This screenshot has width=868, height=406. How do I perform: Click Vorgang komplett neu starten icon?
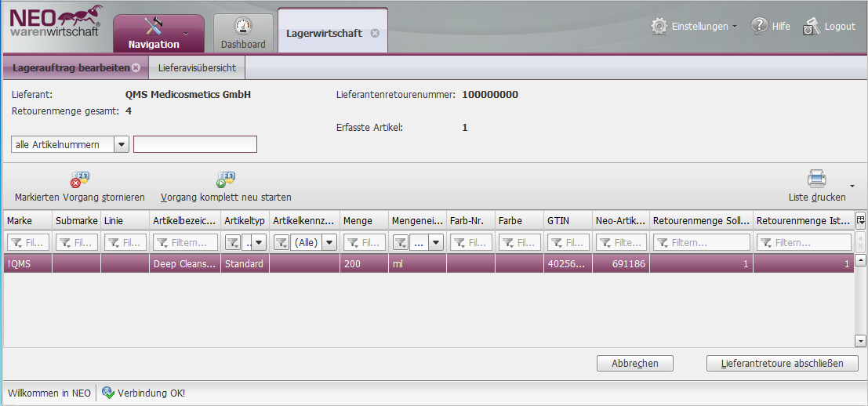coord(225,180)
